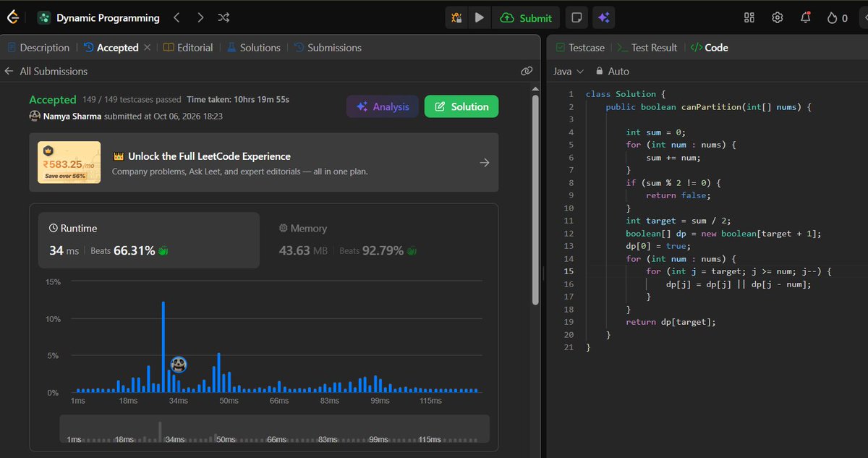Open the settings gear icon

778,17
